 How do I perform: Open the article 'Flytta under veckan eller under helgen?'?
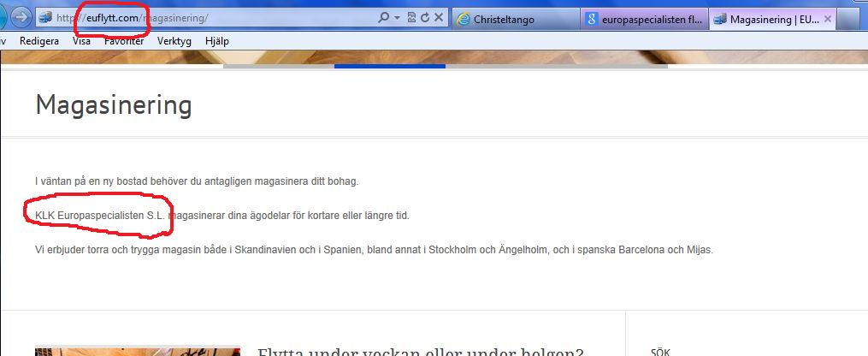[x=421, y=352]
